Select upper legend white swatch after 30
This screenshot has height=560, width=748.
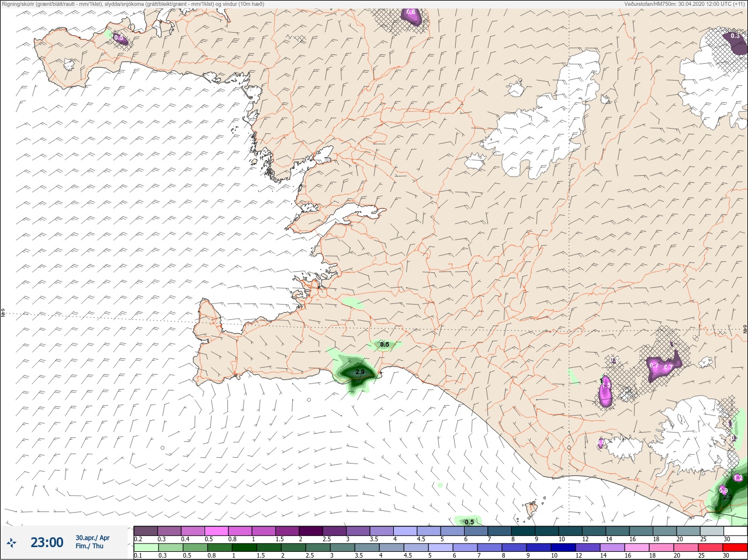pyautogui.click(x=735, y=531)
